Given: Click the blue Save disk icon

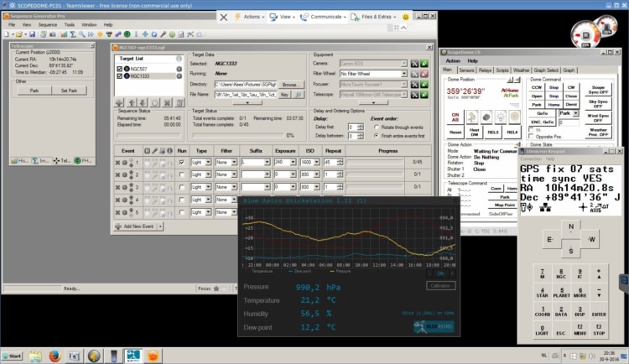Looking at the screenshot, I should click(33, 34).
